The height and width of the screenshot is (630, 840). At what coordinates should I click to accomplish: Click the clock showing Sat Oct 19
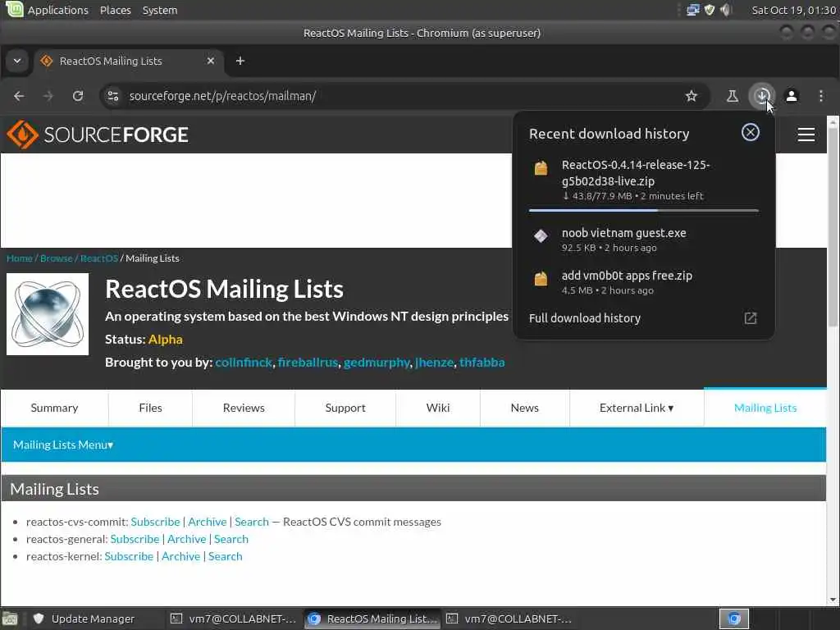[793, 10]
